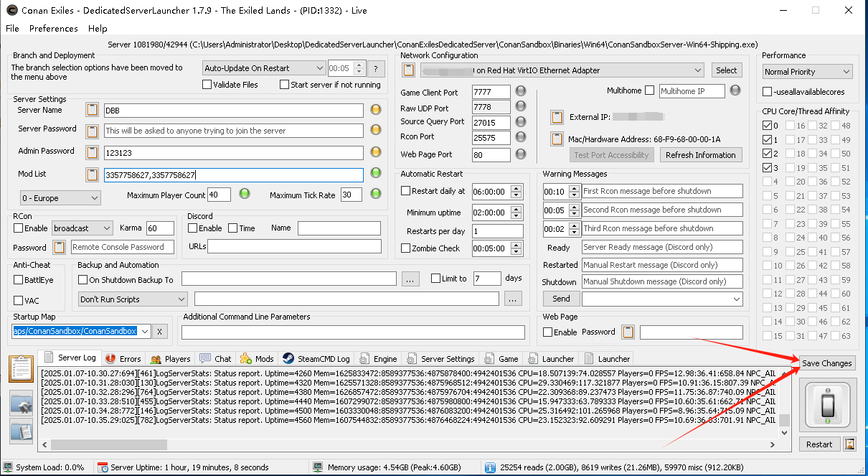
Task: Switch to the SteamCMD Log tab
Action: [316, 358]
